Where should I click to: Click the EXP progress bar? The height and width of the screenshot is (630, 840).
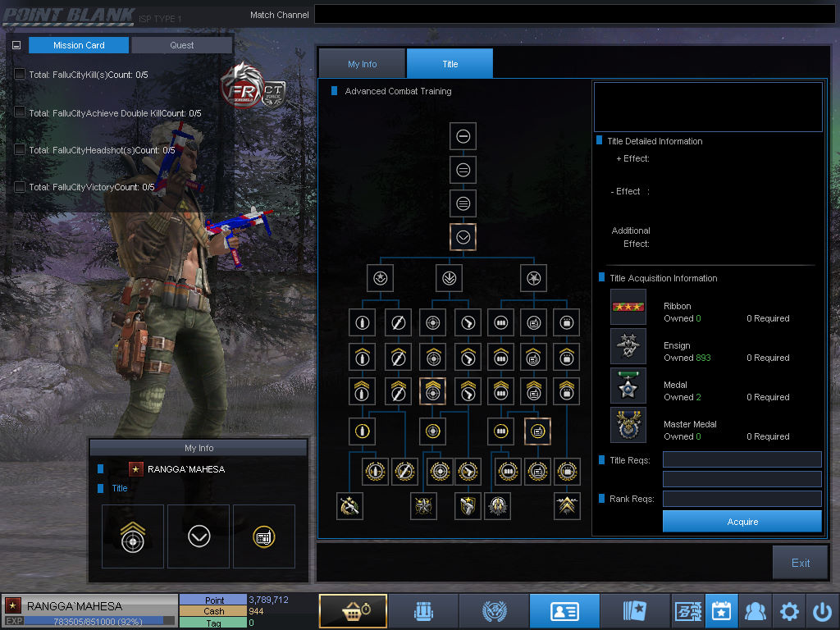coord(98,621)
